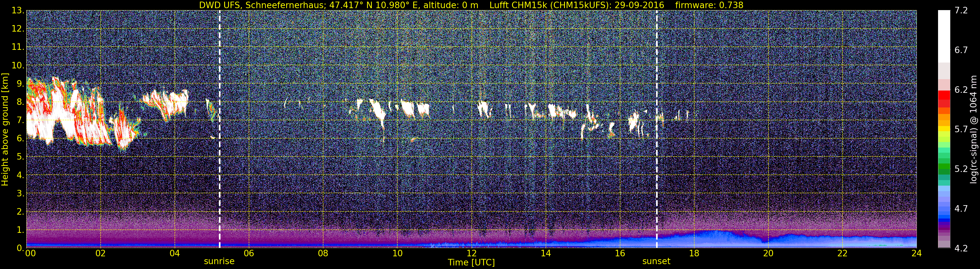Click the colorbar tick value '6.2'
Viewport: 980px width, 269px height.
click(961, 90)
